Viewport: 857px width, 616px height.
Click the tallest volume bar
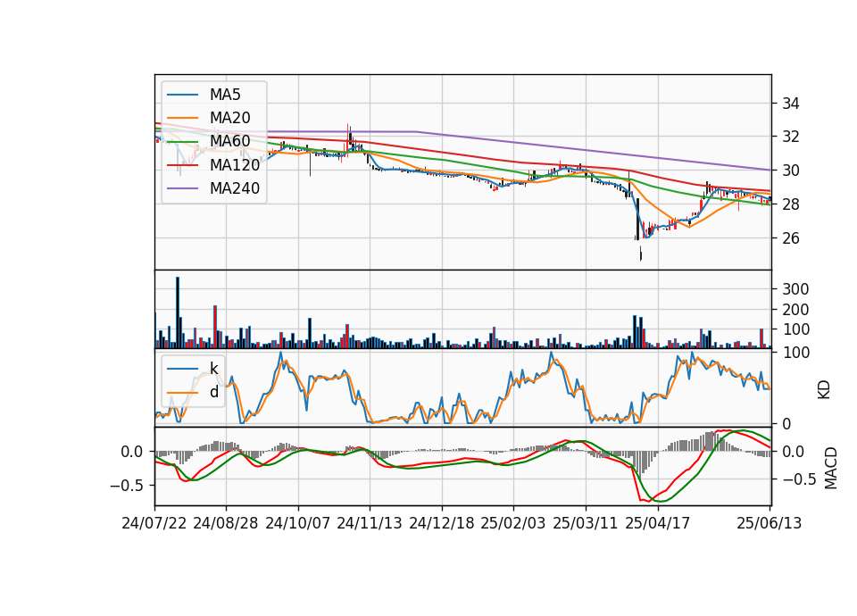(177, 312)
